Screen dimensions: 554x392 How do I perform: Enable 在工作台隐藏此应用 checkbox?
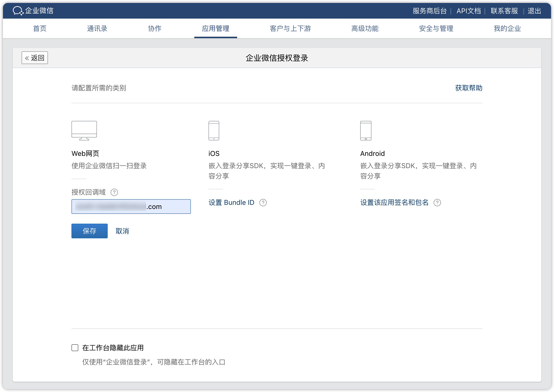(75, 348)
